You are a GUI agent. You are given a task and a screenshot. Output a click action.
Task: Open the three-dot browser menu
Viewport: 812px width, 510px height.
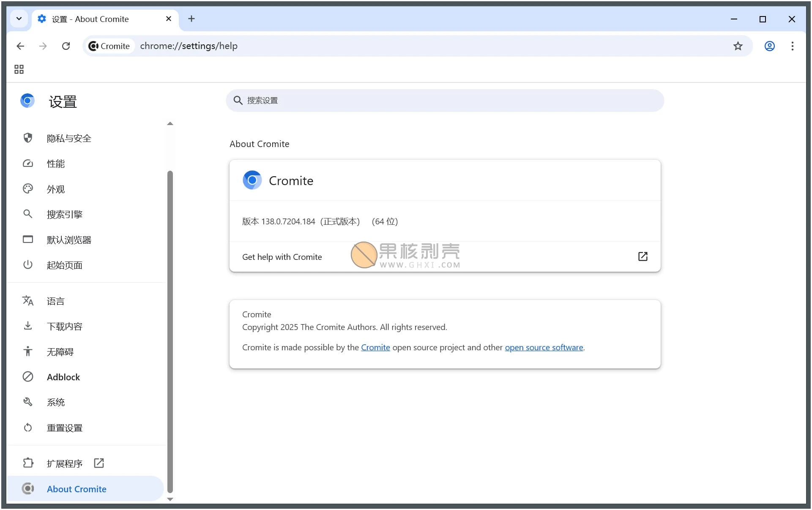coord(792,46)
